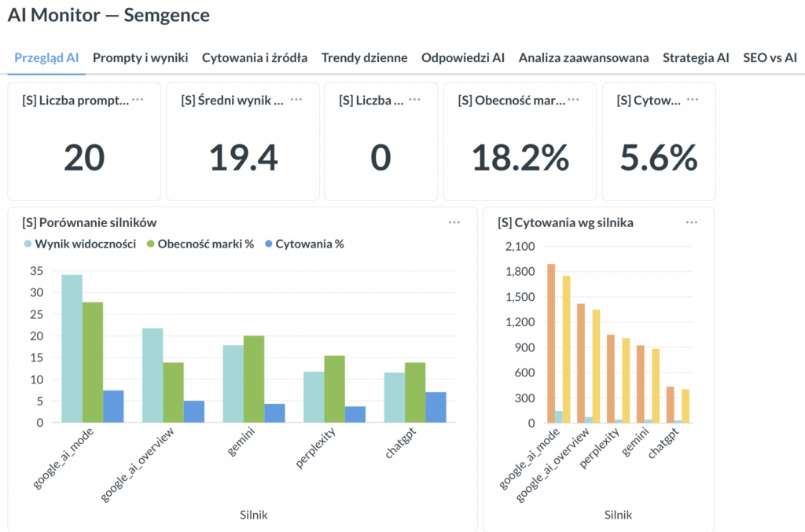805x532 pixels.
Task: Open the Cytowania i źródła tab
Action: pos(255,57)
